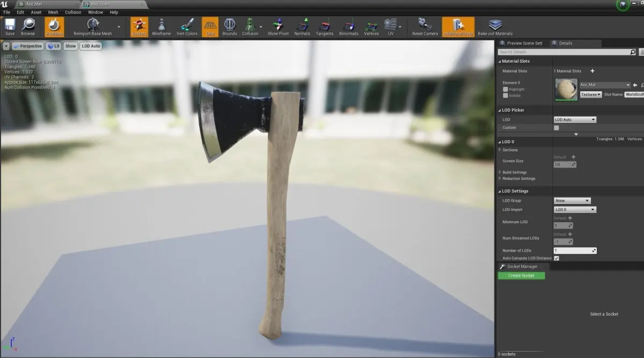Click the Create Socket button
This screenshot has height=358, width=644.
coord(521,275)
